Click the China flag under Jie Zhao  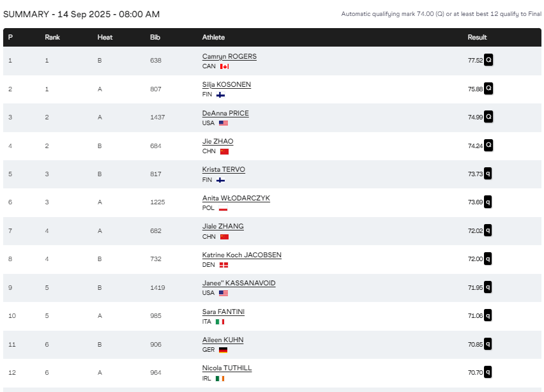(x=225, y=151)
